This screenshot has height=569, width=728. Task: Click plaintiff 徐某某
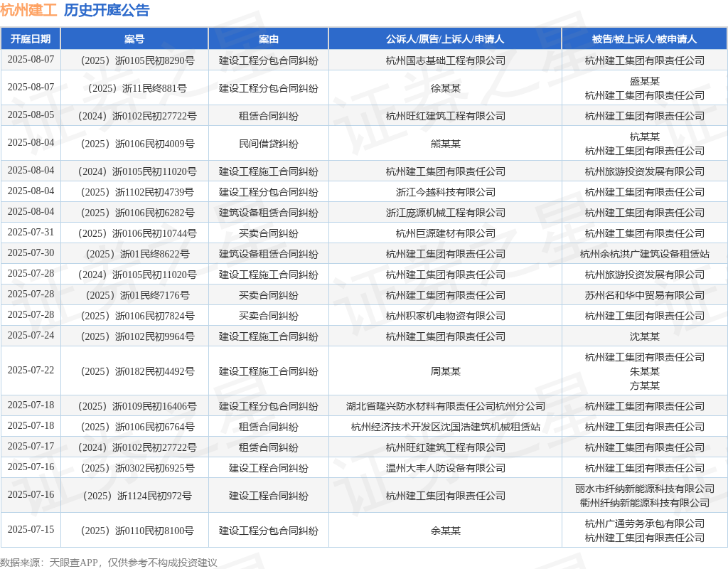click(445, 88)
